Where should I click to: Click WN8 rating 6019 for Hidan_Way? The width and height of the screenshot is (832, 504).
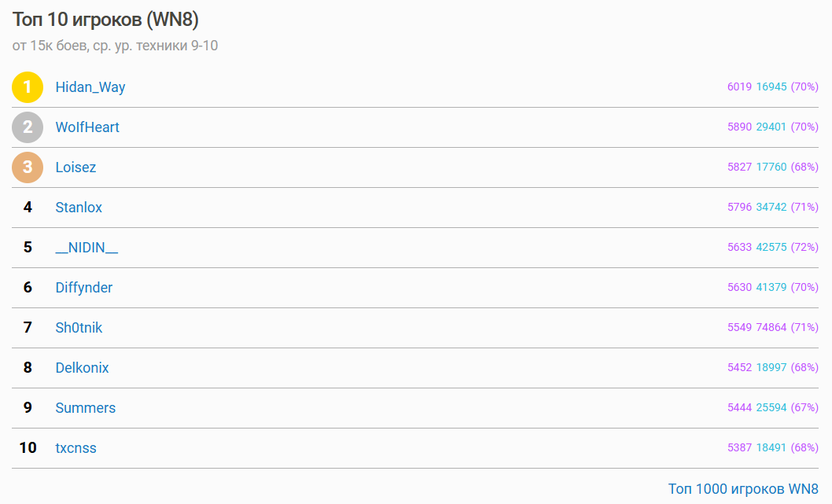739,87
